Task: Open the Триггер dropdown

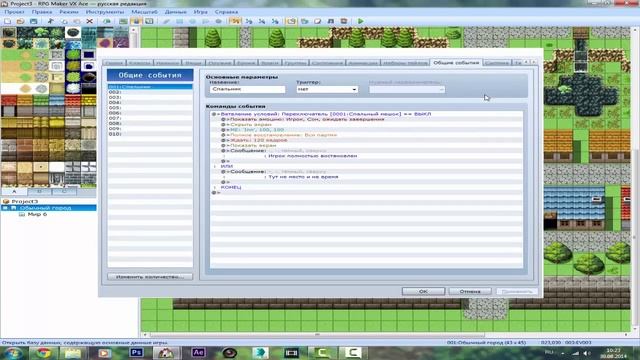Action: [327, 89]
